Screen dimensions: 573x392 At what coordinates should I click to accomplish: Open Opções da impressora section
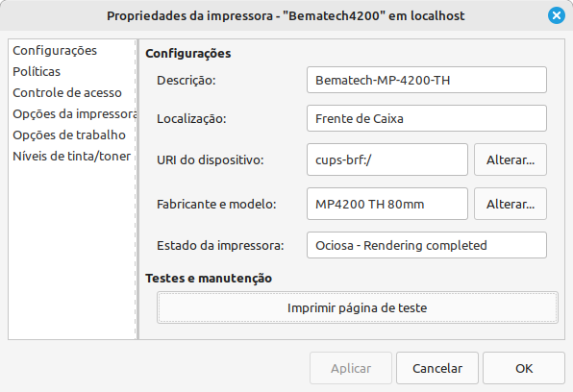click(x=74, y=114)
